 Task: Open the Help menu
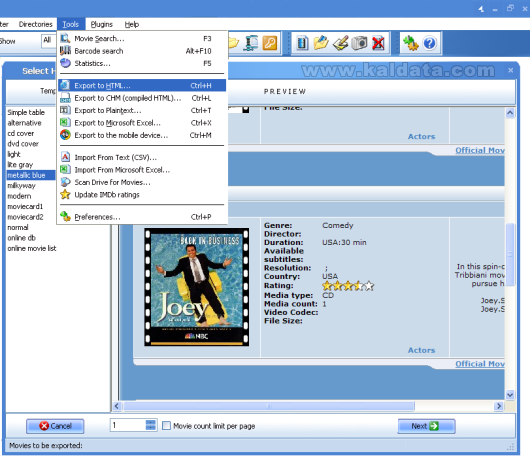132,24
